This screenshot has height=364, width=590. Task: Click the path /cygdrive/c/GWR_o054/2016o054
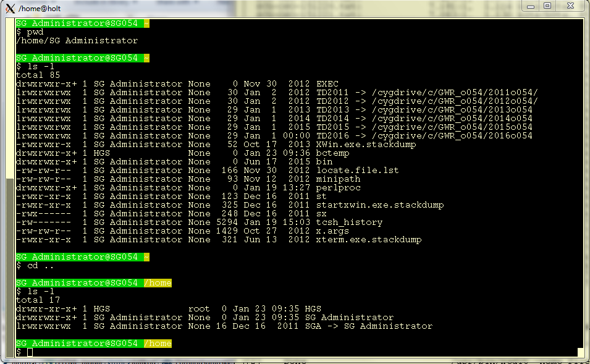click(x=452, y=135)
